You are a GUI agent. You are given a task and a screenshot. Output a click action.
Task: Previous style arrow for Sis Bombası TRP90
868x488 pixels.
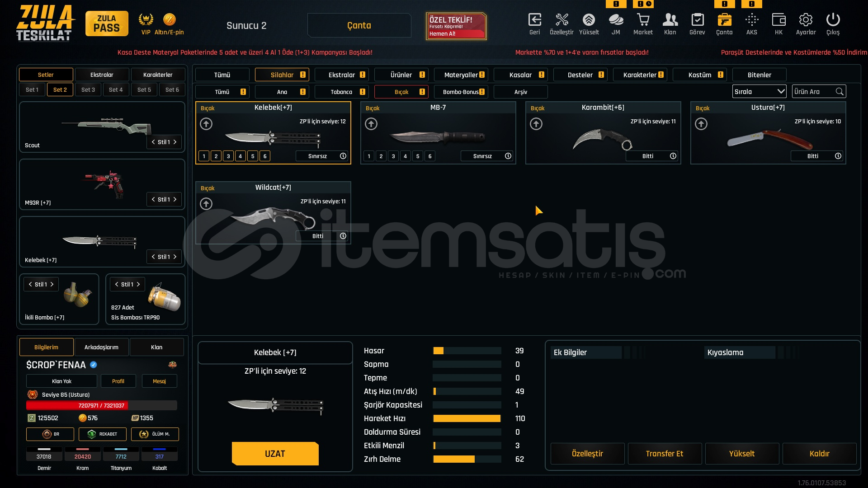(x=117, y=284)
